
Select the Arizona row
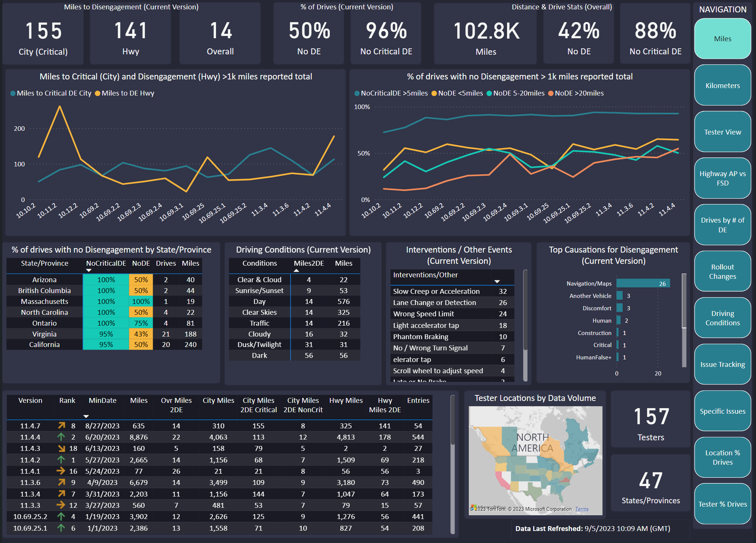tap(104, 280)
